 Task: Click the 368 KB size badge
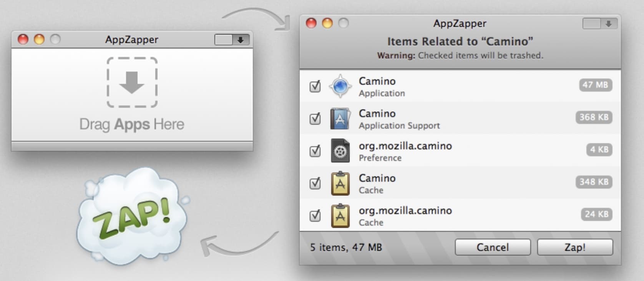click(x=594, y=117)
